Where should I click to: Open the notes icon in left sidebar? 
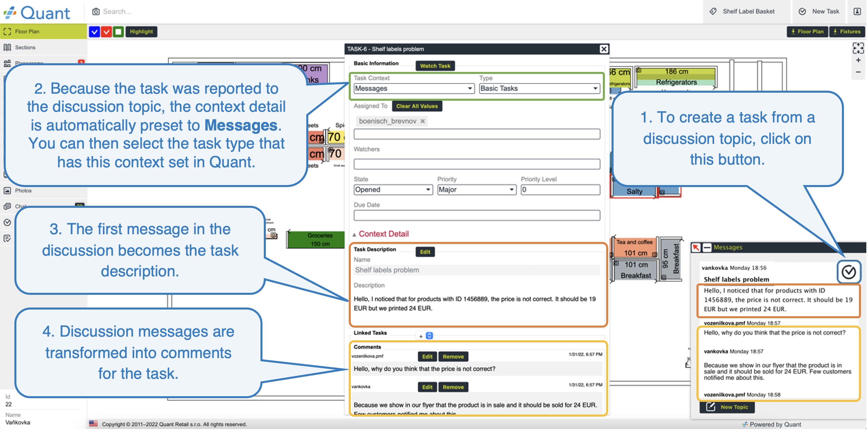point(7,239)
